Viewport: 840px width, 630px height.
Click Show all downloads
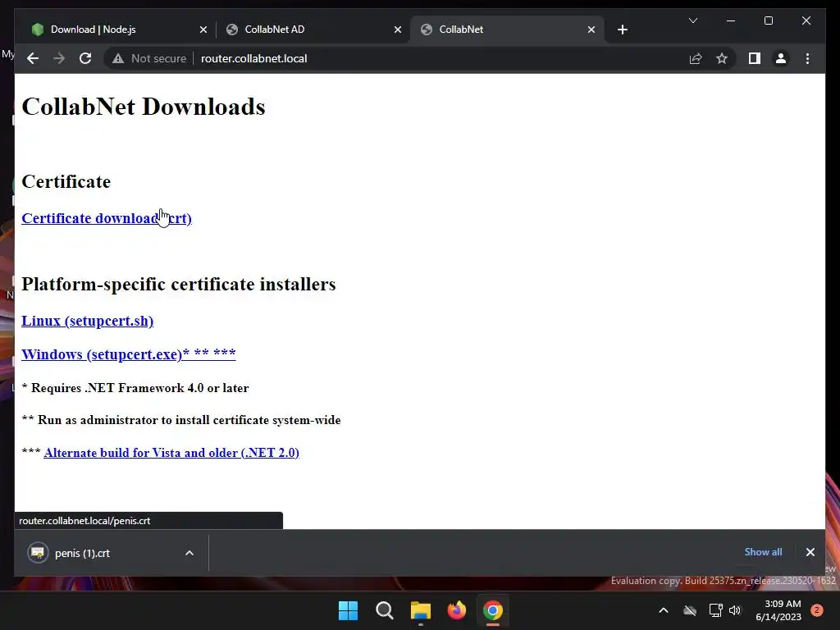[763, 552]
